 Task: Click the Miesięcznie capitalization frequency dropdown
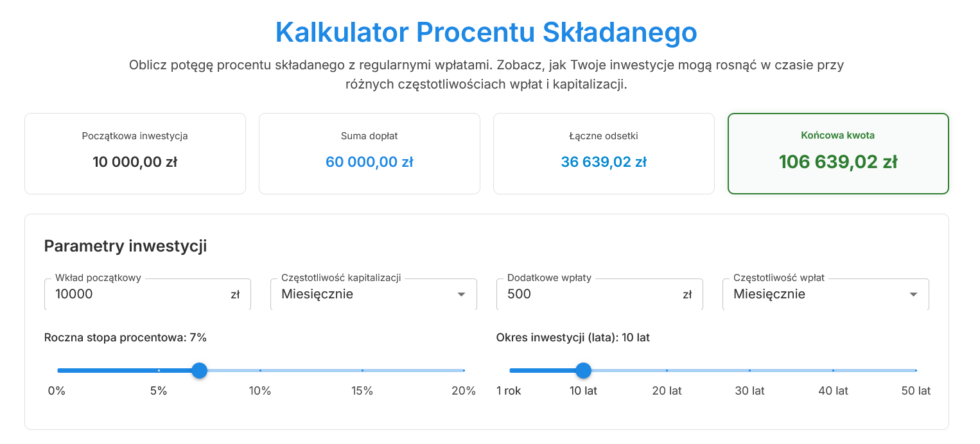coord(373,294)
